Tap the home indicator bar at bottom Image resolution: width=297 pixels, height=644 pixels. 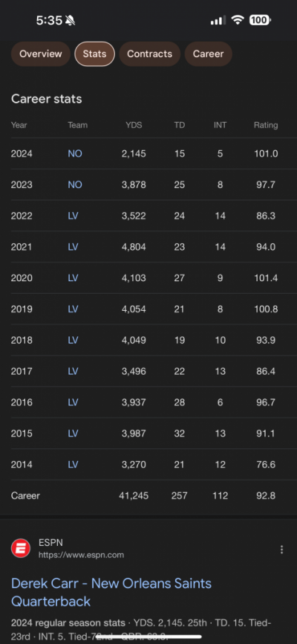(x=148, y=637)
